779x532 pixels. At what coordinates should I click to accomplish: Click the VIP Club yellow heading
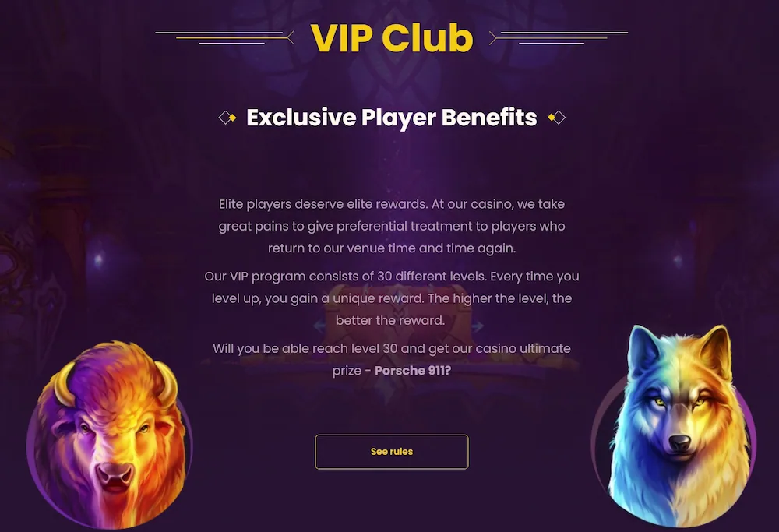click(392, 37)
